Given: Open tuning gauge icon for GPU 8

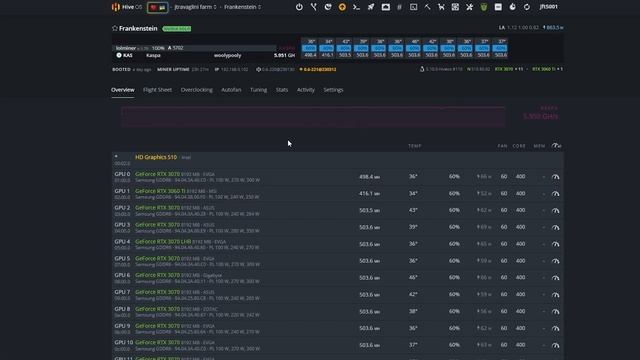Looking at the screenshot, I should pyautogui.click(x=556, y=311).
